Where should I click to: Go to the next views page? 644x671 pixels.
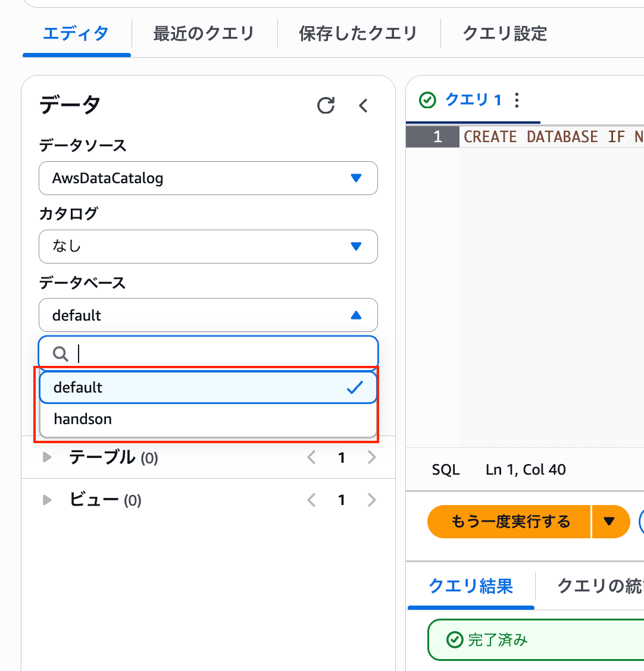pyautogui.click(x=372, y=500)
